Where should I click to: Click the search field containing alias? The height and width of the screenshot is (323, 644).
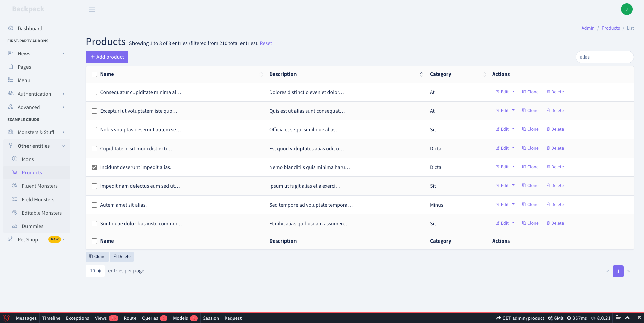pyautogui.click(x=605, y=57)
